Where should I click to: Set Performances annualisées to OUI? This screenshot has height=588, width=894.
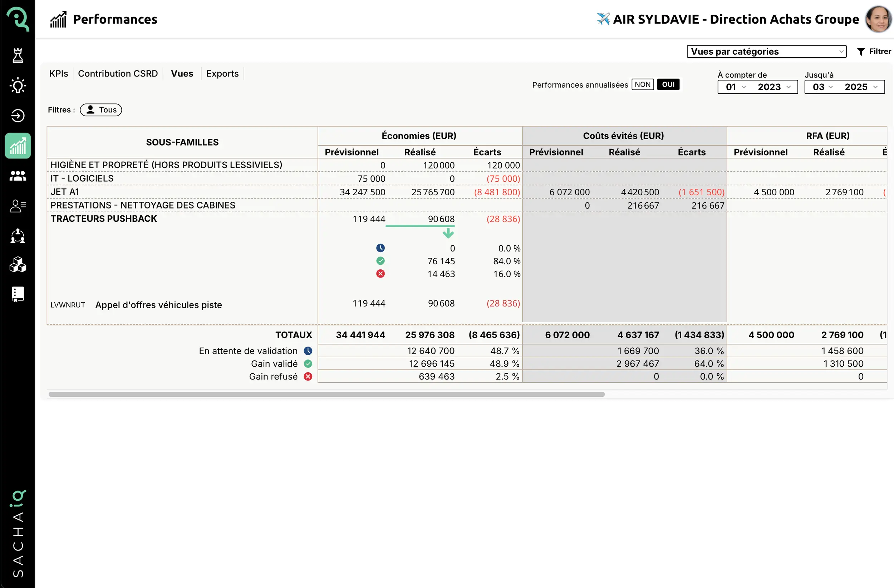click(x=668, y=84)
